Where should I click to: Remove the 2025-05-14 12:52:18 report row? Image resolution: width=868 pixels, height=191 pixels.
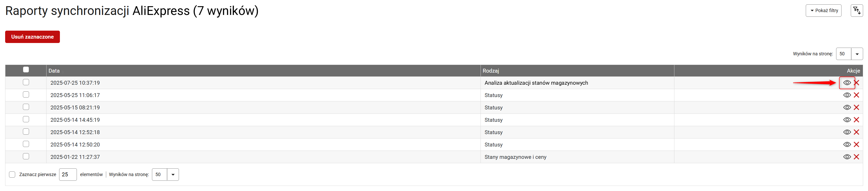pyautogui.click(x=856, y=132)
